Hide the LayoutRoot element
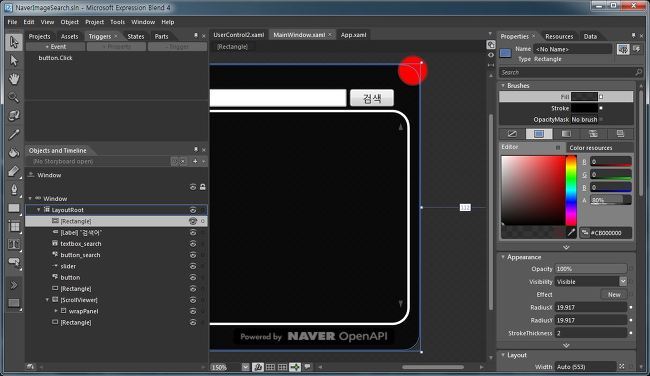650x376 pixels. pyautogui.click(x=193, y=210)
